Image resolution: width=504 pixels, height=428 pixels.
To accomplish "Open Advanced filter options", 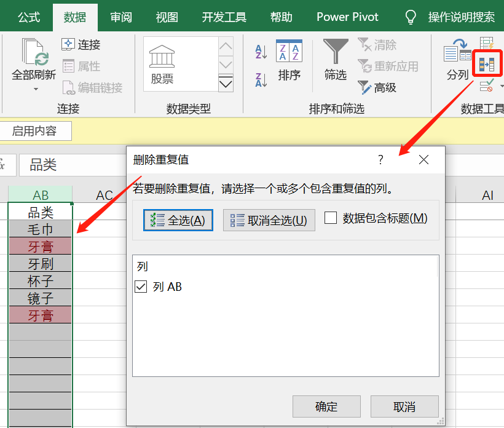I will coord(377,87).
